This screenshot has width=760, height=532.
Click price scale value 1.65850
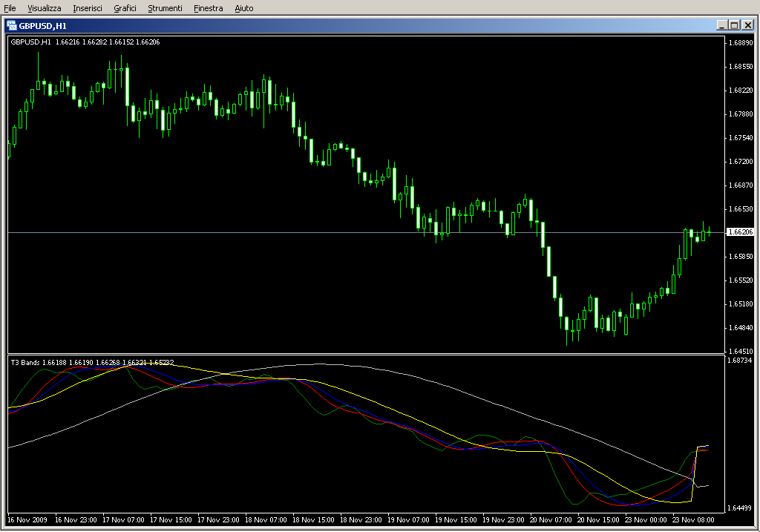(741, 256)
